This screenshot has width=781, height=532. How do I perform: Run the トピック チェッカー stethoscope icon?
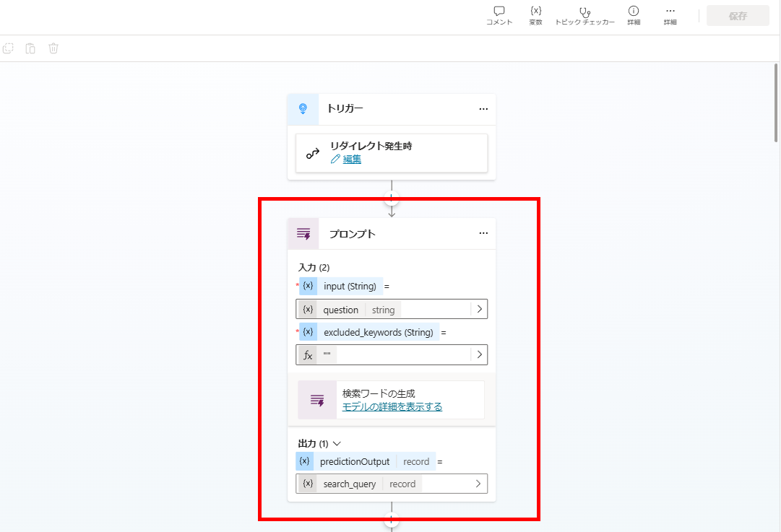(584, 11)
